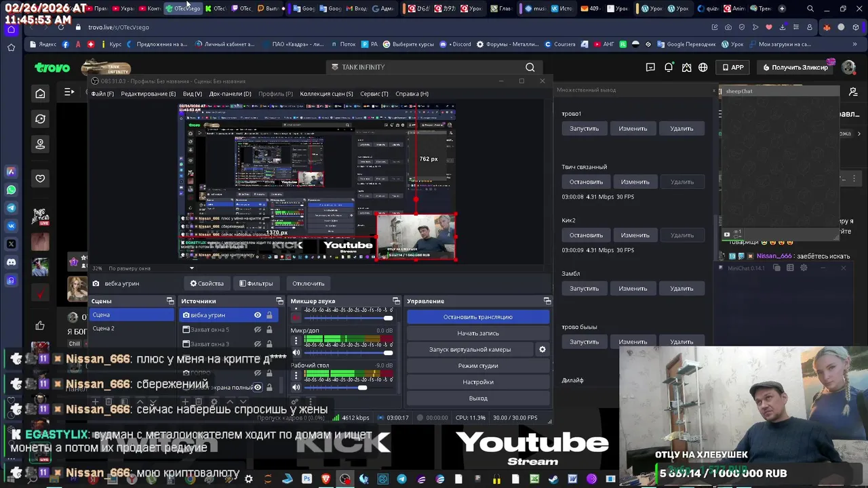The height and width of the screenshot is (488, 868).
Task: Adjust the Рабочий стол volume slider
Action: 349,387
